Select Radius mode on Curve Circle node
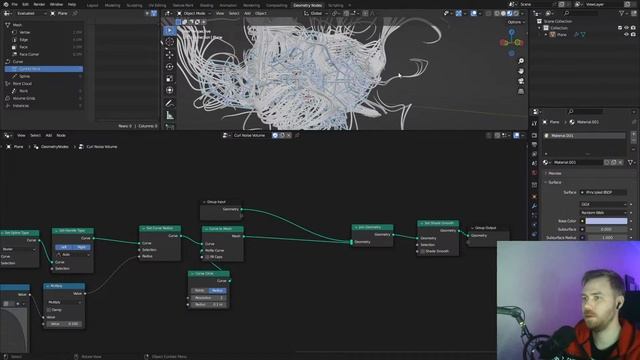Viewport: 640px width, 360px height. pyautogui.click(x=217, y=291)
